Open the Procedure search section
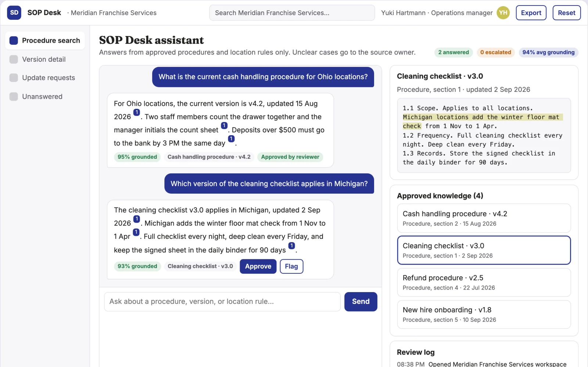 coord(45,40)
